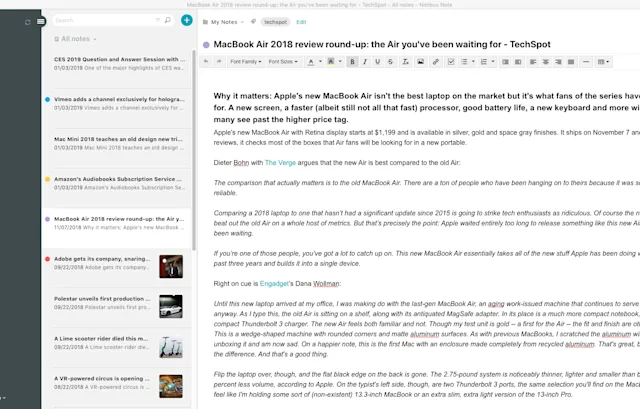Follow The Verge link in note
This screenshot has height=409, width=640.
pyautogui.click(x=280, y=162)
